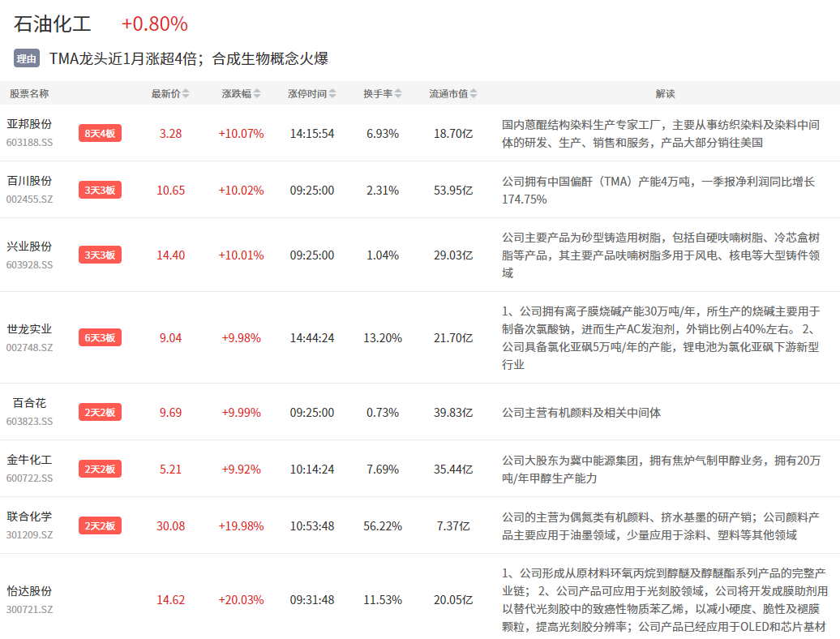Sort by 最新价 column arrows
This screenshot has height=639, width=840.
[x=186, y=94]
